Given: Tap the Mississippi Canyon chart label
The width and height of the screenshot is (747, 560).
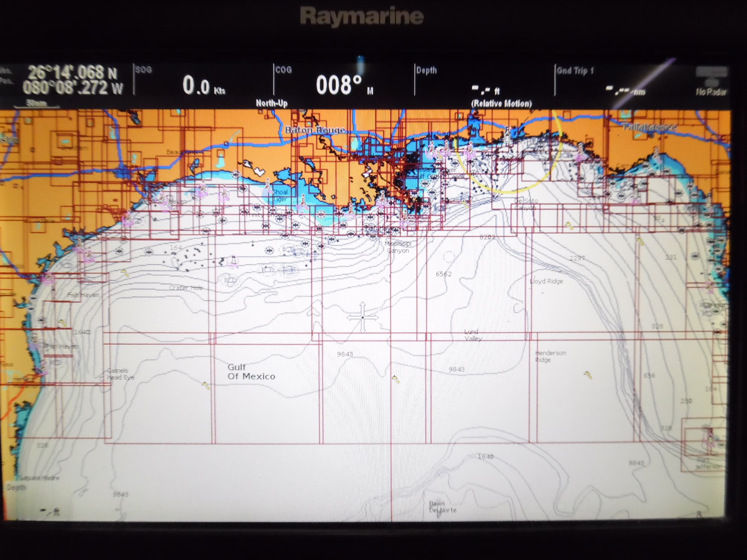Looking at the screenshot, I should (398, 247).
